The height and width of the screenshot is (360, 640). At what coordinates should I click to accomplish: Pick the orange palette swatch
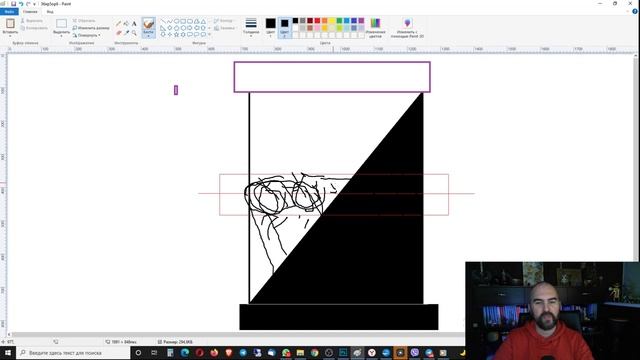pyautogui.click(x=324, y=20)
